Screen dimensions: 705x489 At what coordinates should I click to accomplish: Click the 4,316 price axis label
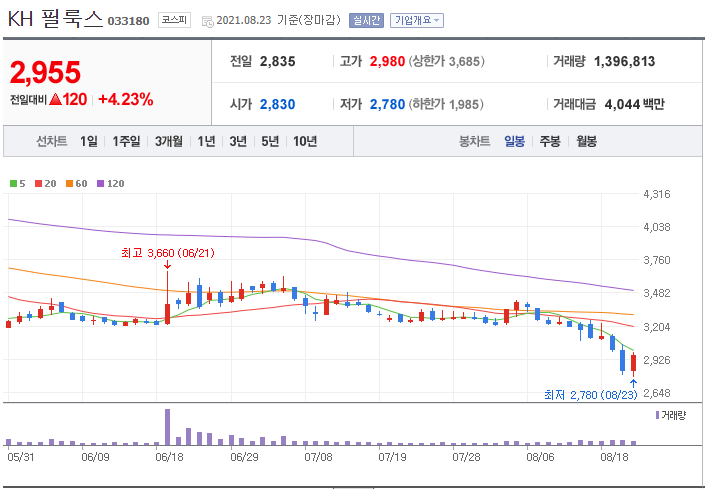pyautogui.click(x=657, y=194)
